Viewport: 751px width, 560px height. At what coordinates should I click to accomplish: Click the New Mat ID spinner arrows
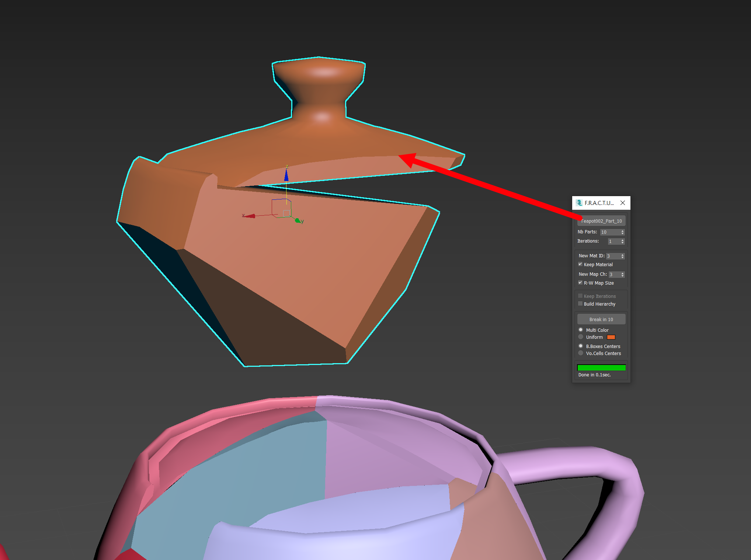point(623,256)
